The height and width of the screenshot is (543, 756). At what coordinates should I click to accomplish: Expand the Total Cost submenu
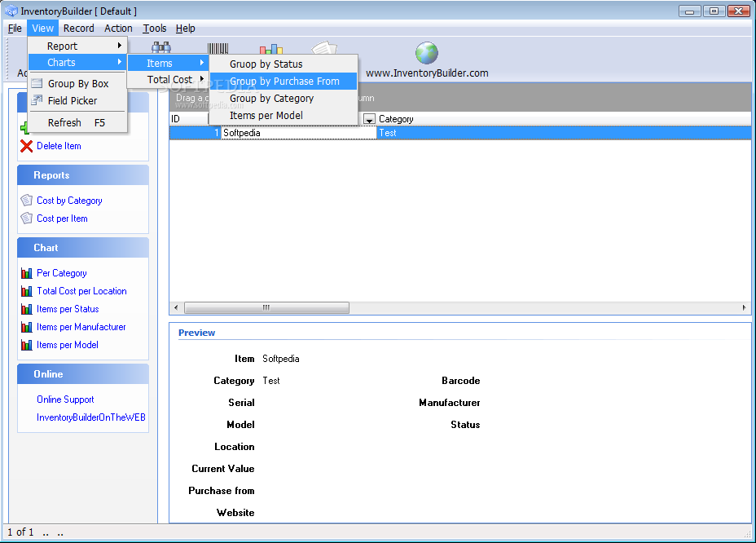point(168,80)
